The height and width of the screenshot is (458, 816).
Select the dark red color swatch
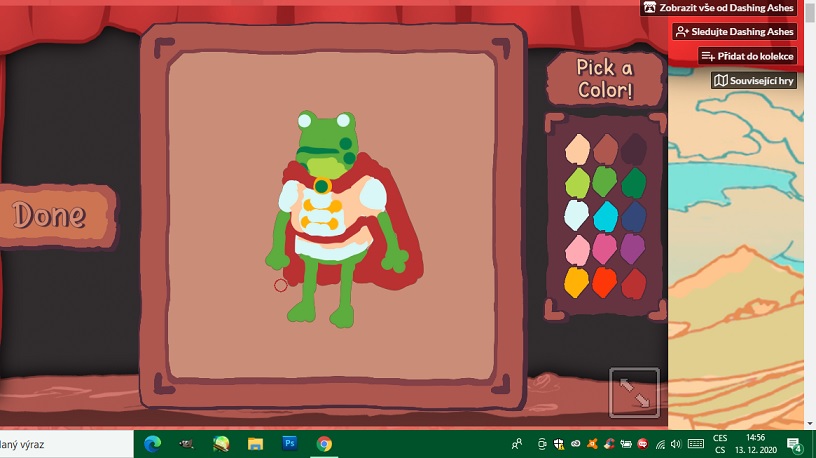pos(633,284)
